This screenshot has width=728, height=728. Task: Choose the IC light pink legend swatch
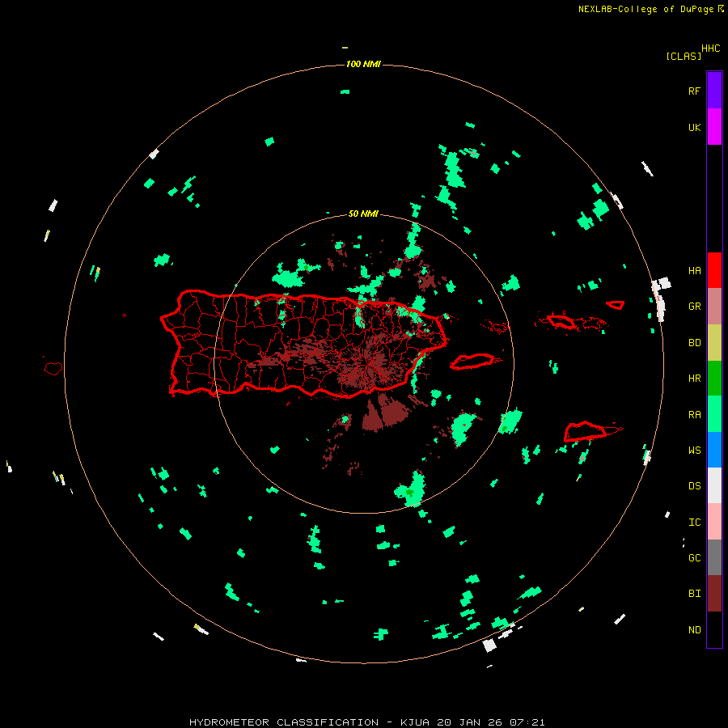tap(714, 522)
